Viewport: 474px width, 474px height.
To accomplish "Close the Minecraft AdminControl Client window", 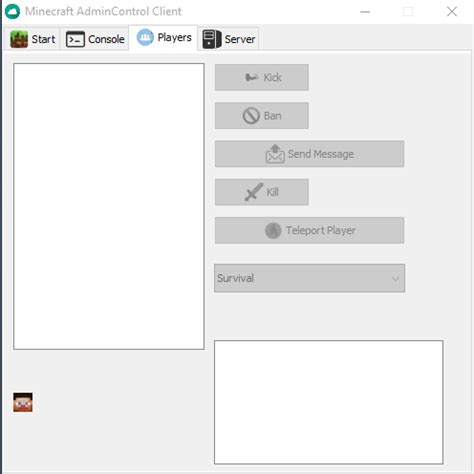I will pyautogui.click(x=452, y=12).
